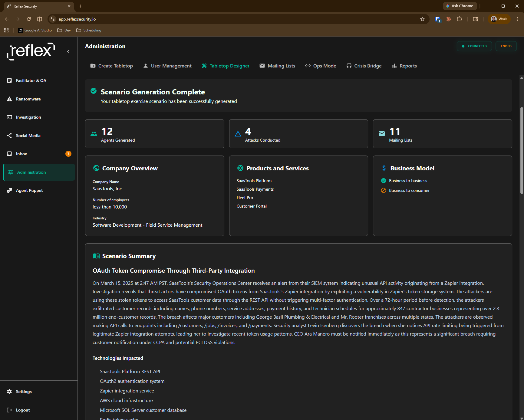524x420 pixels.
Task: Open the Chrome extensions puzzle icon
Action: (x=460, y=19)
